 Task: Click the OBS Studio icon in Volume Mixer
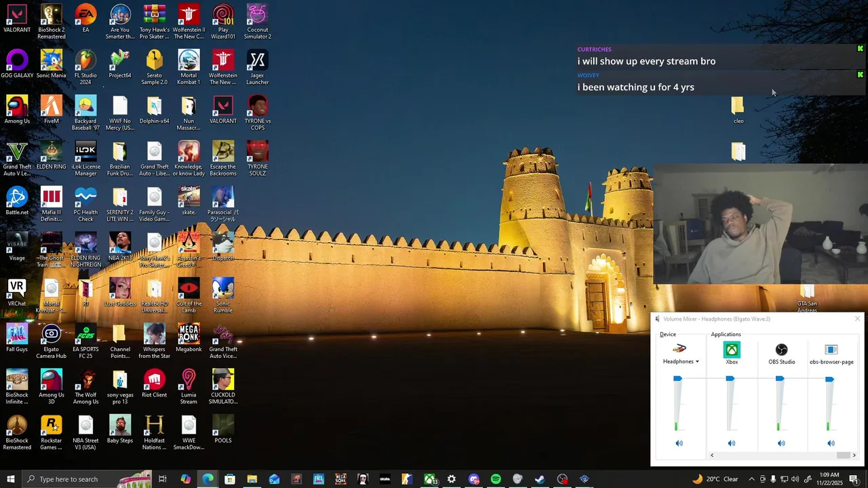782,350
